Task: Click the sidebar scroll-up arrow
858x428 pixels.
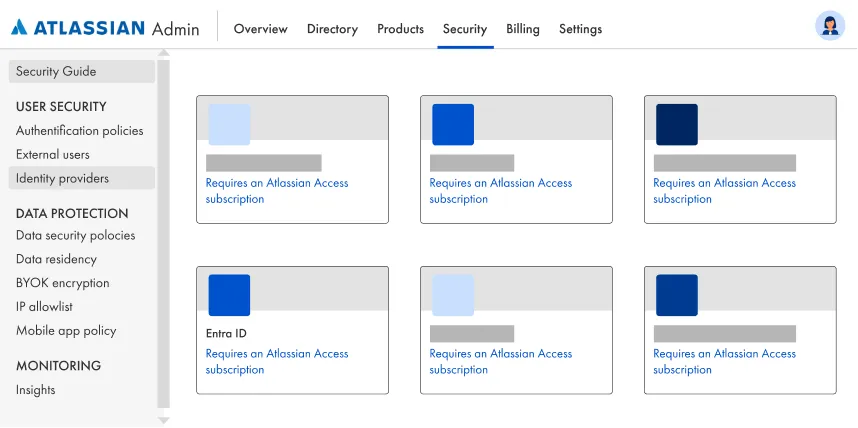Action: 164,53
